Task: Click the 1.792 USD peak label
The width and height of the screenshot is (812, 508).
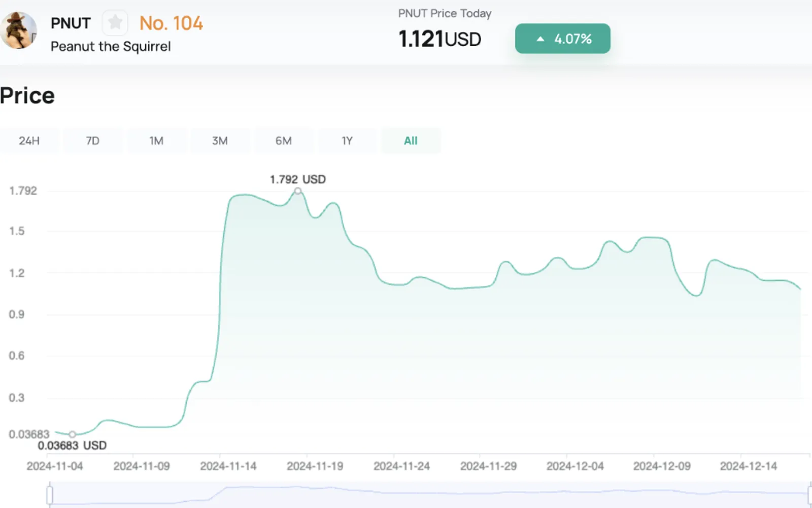Action: click(x=298, y=179)
